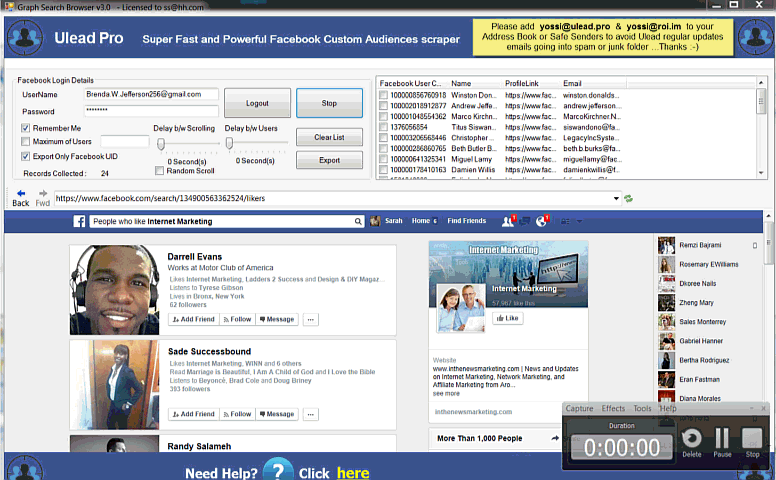Screen dimensions: 776x480
Task: Click the search magnifier in Facebook bar
Action: pos(358,221)
